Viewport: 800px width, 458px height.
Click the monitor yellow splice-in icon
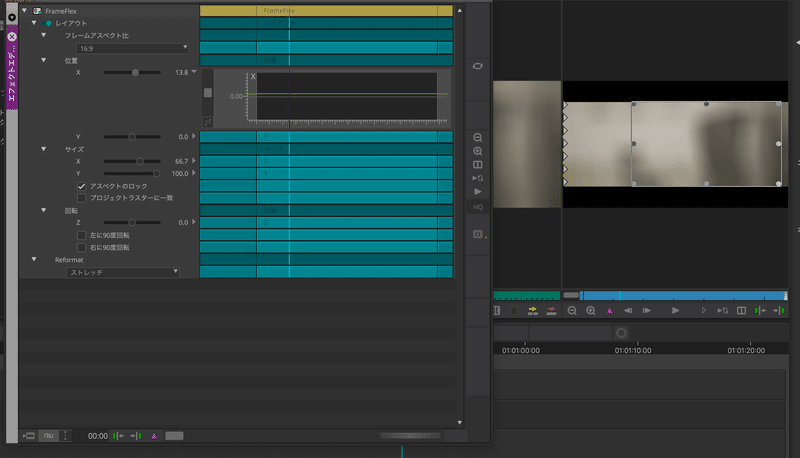coord(533,311)
